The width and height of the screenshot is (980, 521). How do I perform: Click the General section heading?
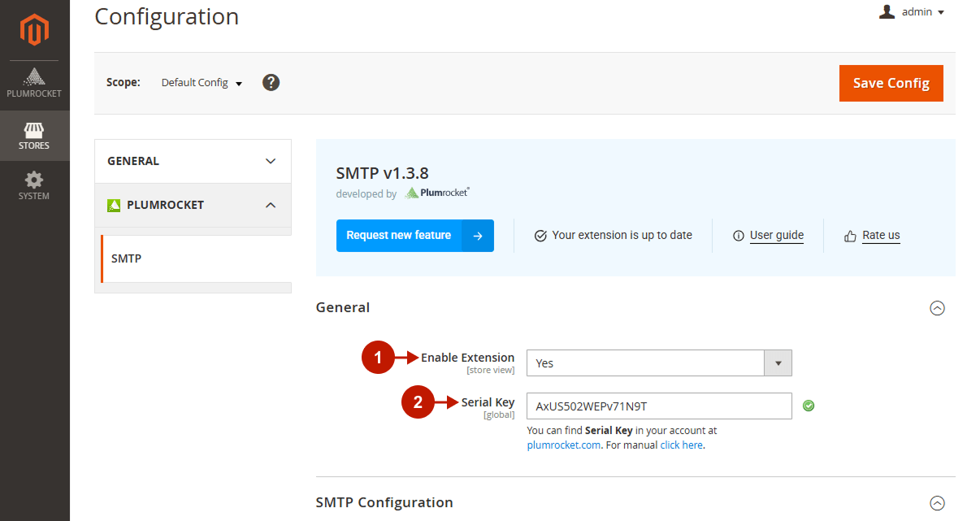coord(343,307)
